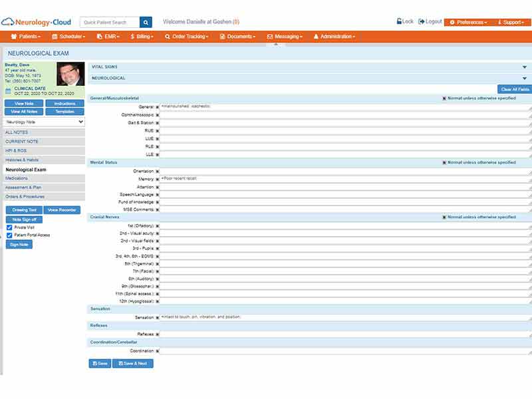Collapse the Neurological section arrow
The width and height of the screenshot is (532, 399).
tap(525, 78)
